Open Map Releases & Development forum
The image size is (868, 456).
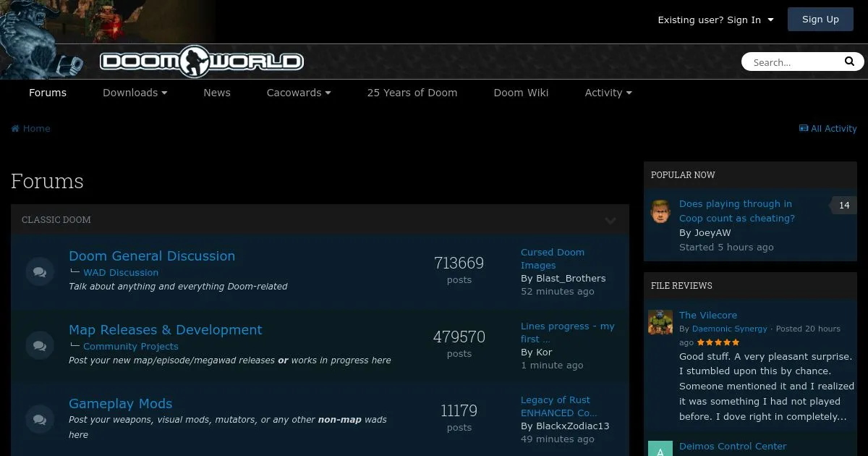click(x=166, y=330)
